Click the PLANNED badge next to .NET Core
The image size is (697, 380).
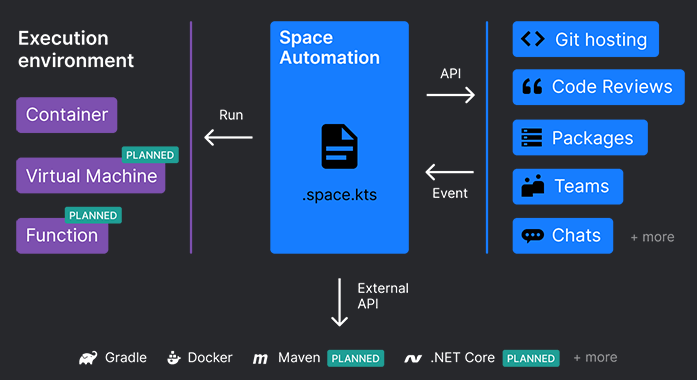click(531, 358)
